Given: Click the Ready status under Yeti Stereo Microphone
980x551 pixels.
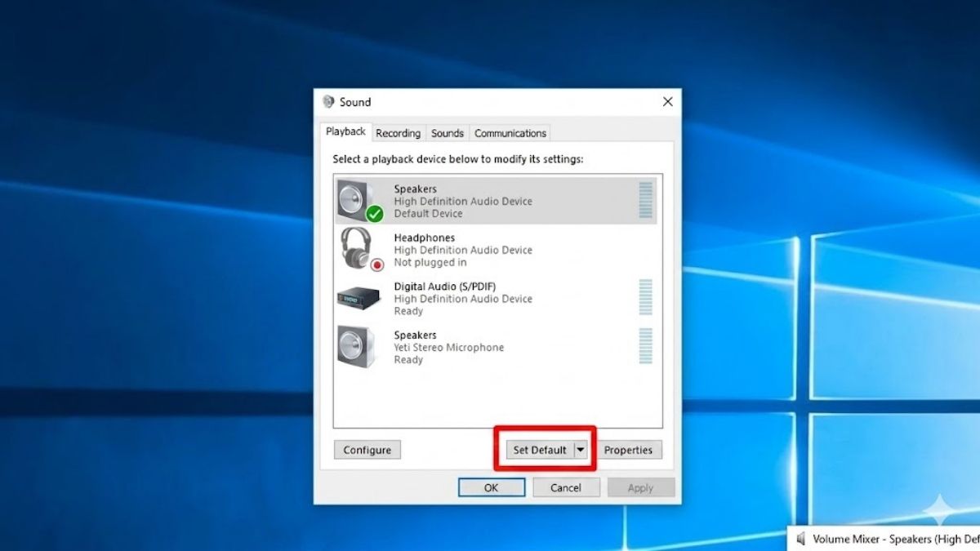Looking at the screenshot, I should [x=408, y=359].
